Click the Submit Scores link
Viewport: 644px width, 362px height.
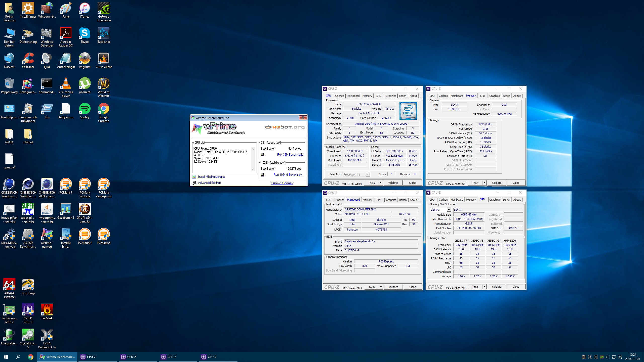(x=282, y=183)
